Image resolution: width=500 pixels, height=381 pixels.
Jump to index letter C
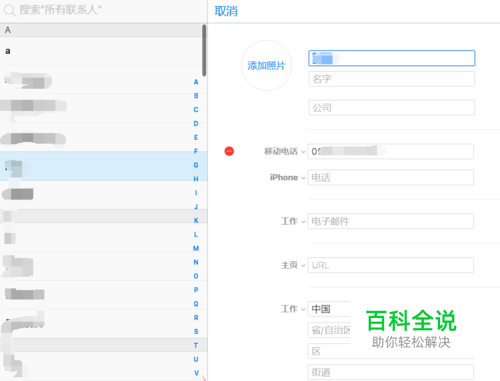(196, 110)
